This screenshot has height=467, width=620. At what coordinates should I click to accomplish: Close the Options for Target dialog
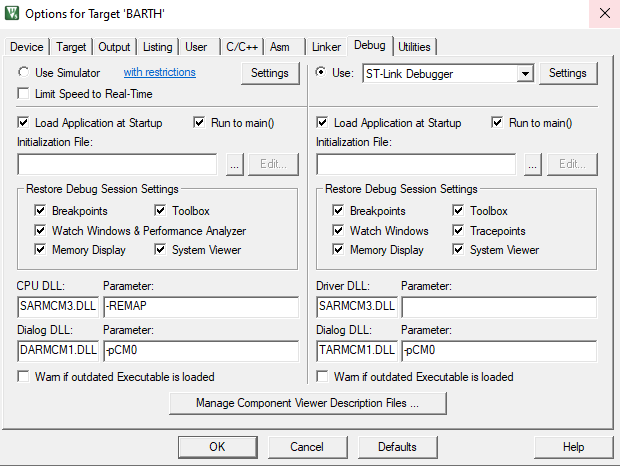click(605, 14)
